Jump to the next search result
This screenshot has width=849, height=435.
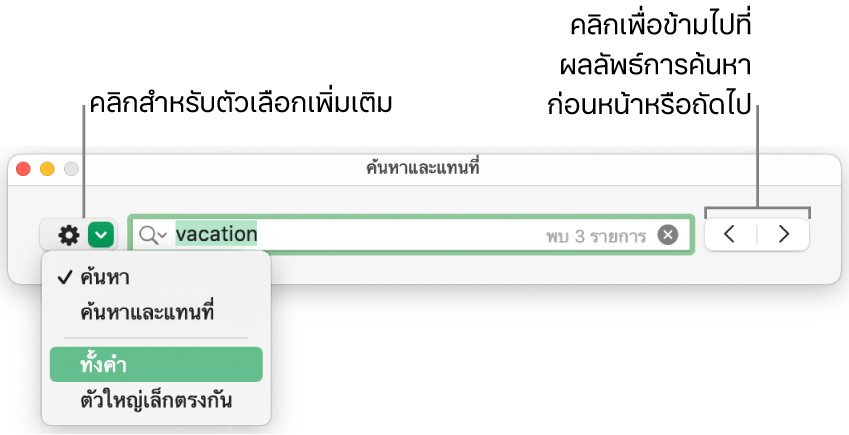(x=784, y=235)
